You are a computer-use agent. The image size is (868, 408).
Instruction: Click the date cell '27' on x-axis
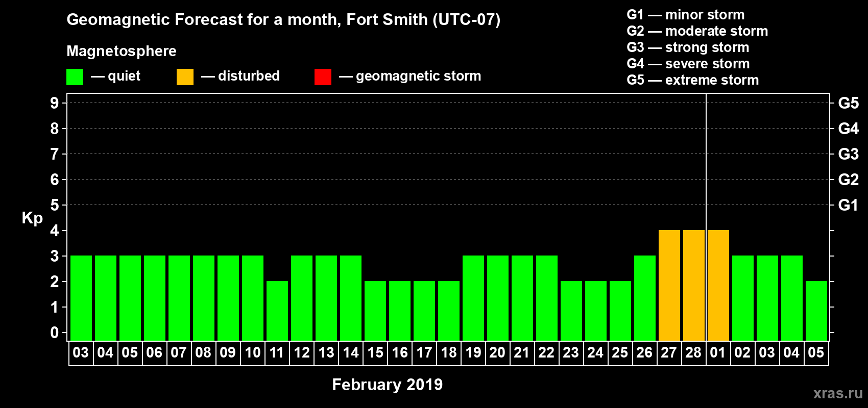coord(669,353)
